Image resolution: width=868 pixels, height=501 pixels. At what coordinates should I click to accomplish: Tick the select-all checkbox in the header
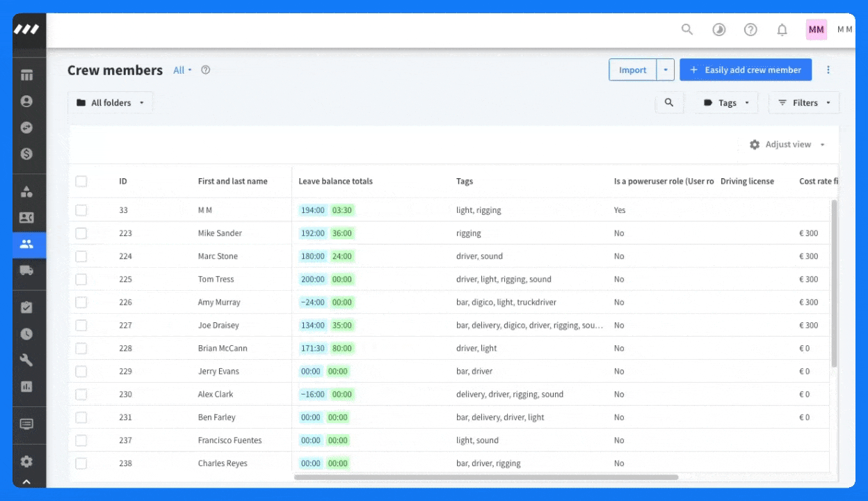81,182
